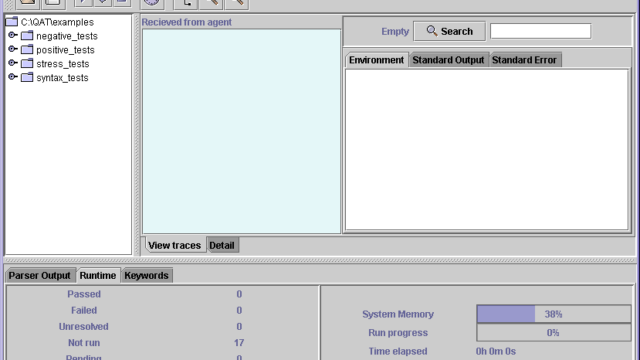Click the System Memory progress bar
This screenshot has height=360, width=640.
click(x=553, y=314)
